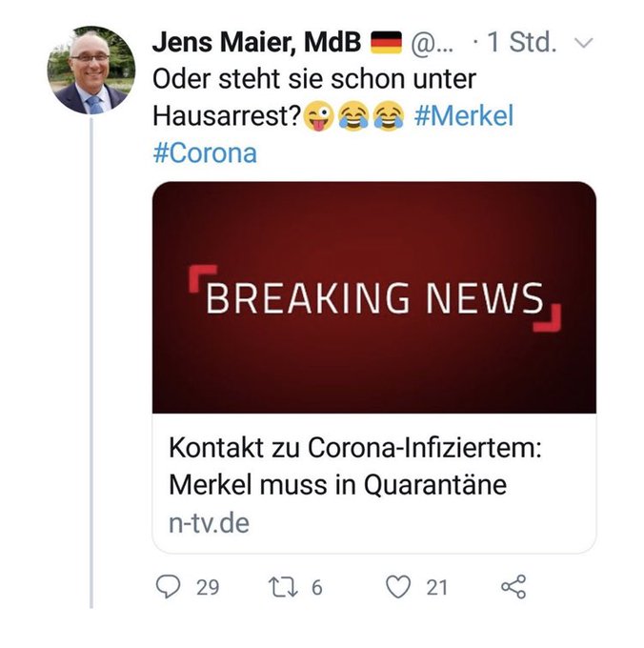The width and height of the screenshot is (644, 648).
Task: Open Jens Maier's profile picture
Action: point(91,70)
